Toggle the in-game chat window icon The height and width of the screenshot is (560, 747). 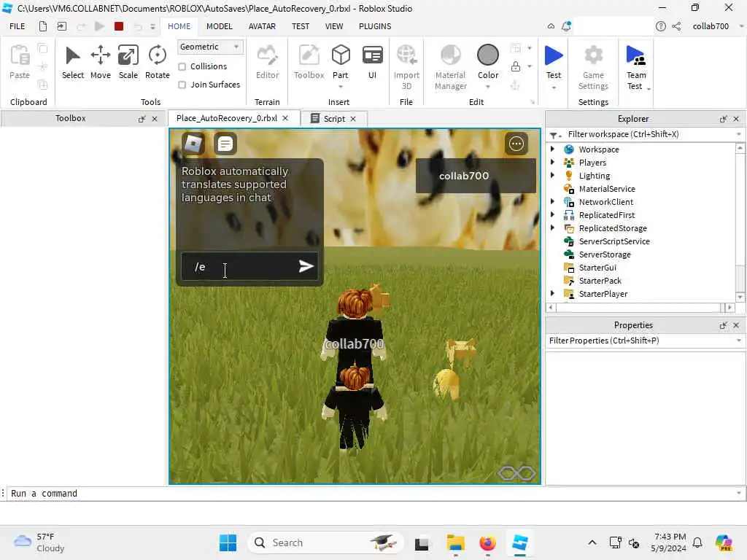coord(225,144)
